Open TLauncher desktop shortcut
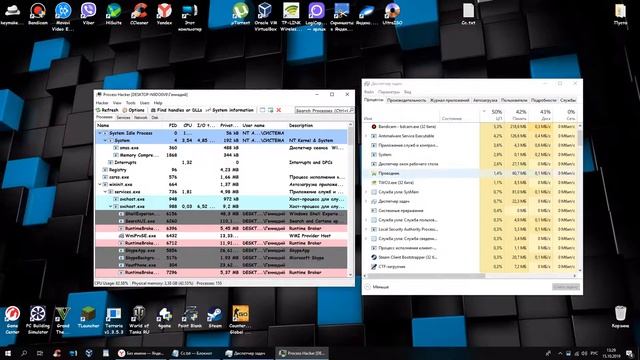 tap(89, 317)
